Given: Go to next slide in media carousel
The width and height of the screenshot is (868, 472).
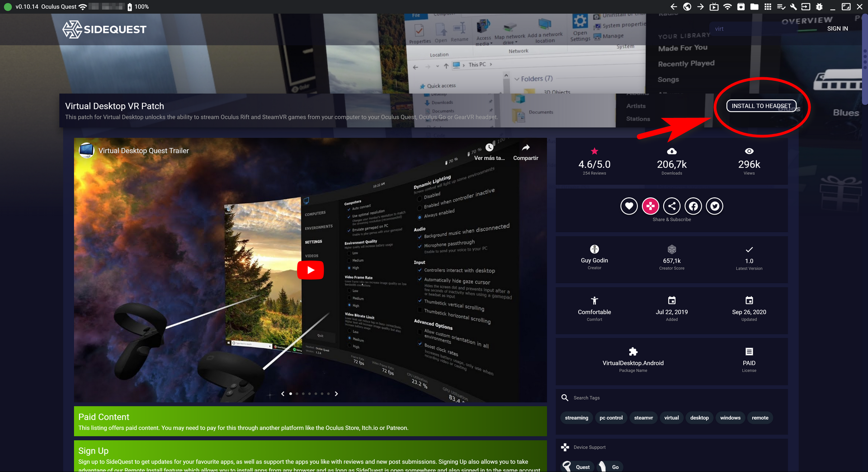Looking at the screenshot, I should [336, 394].
